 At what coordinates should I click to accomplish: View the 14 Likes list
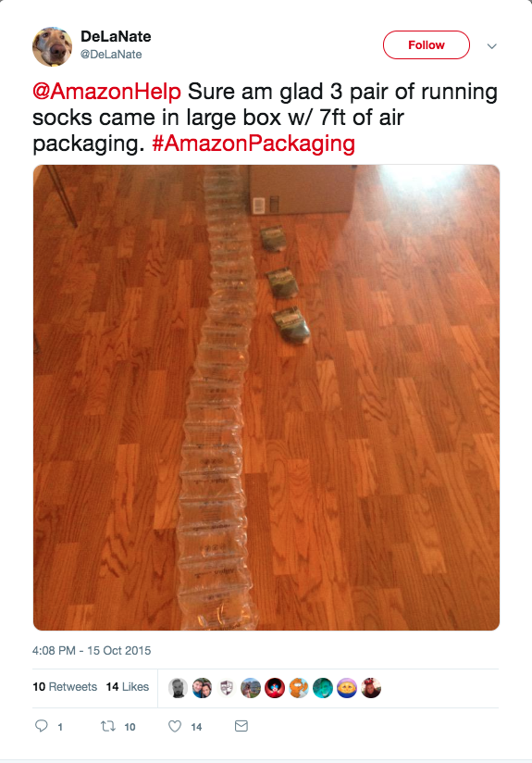[x=128, y=686]
